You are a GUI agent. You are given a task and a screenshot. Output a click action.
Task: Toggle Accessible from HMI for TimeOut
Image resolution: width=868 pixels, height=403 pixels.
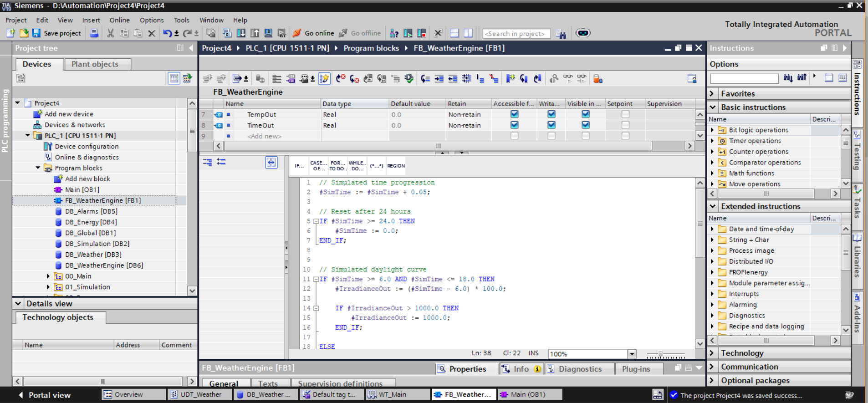click(x=514, y=125)
